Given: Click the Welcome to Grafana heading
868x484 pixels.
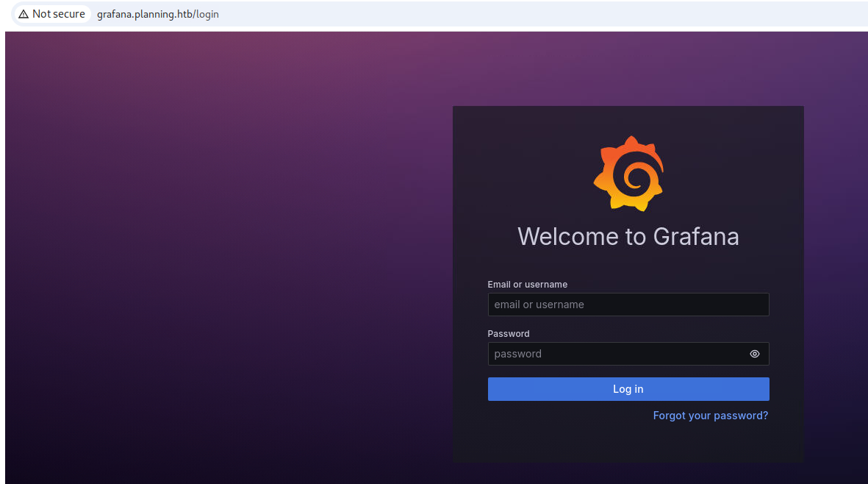Looking at the screenshot, I should [x=628, y=236].
